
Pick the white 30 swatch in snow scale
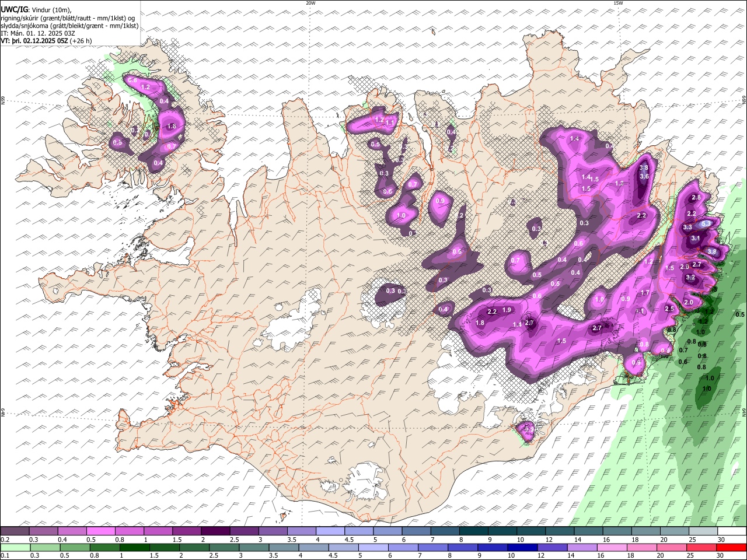[732, 531]
